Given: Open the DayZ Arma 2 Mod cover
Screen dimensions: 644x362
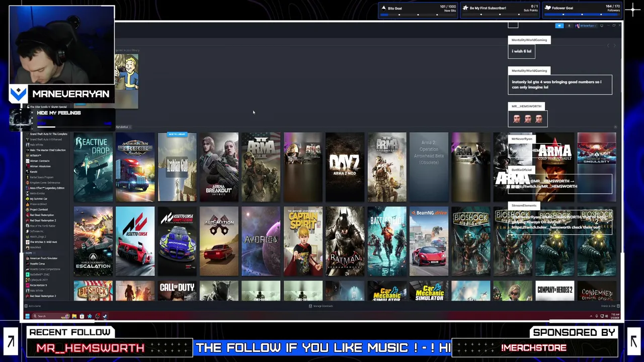Looking at the screenshot, I should click(345, 167).
